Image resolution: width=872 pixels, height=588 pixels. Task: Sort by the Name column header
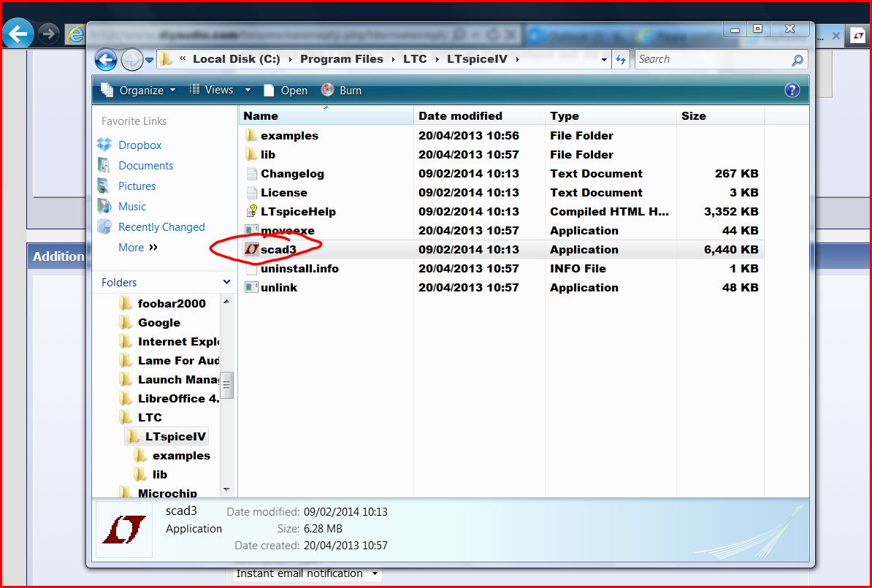click(327, 115)
